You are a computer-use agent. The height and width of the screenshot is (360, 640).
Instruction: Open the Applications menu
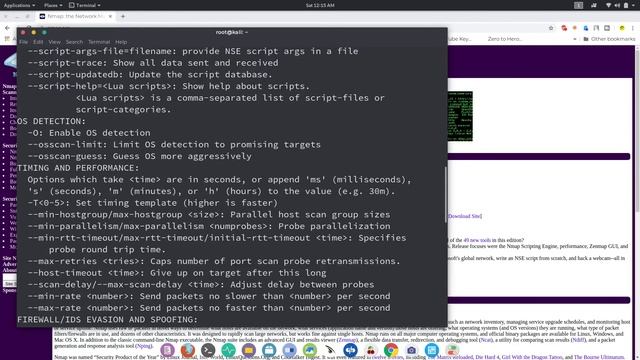coord(19,5)
